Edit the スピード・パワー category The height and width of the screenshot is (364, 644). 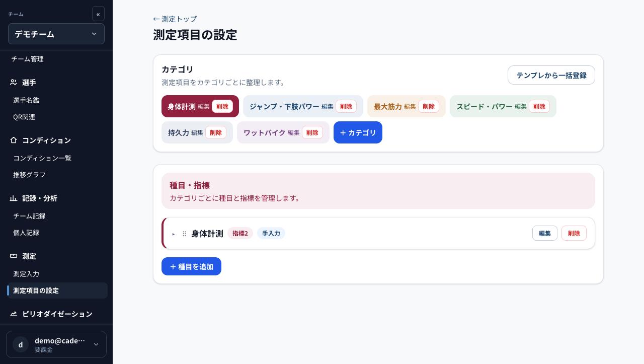click(521, 106)
